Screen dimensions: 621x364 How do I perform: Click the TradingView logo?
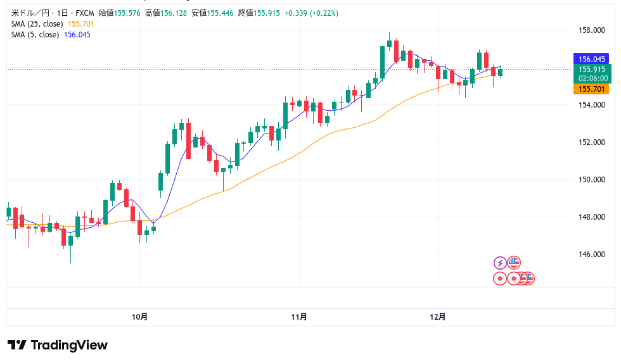tap(17, 345)
